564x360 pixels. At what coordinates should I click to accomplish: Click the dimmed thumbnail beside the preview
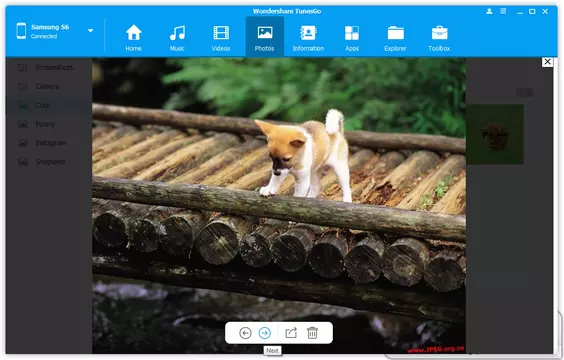coord(495,134)
